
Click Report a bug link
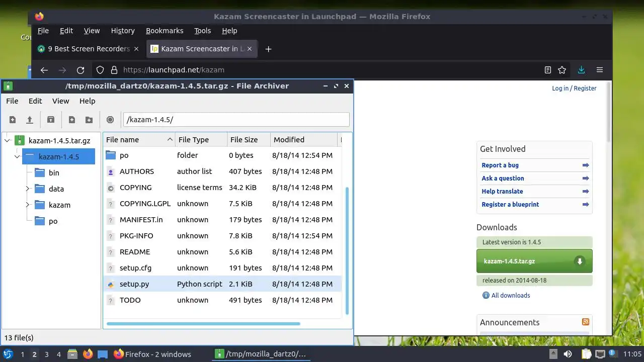point(500,165)
